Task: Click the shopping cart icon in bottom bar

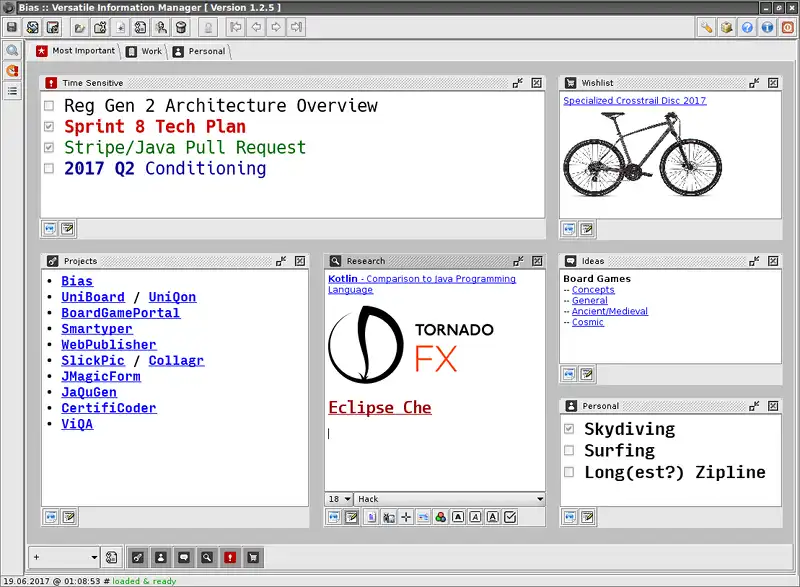Action: click(x=253, y=557)
